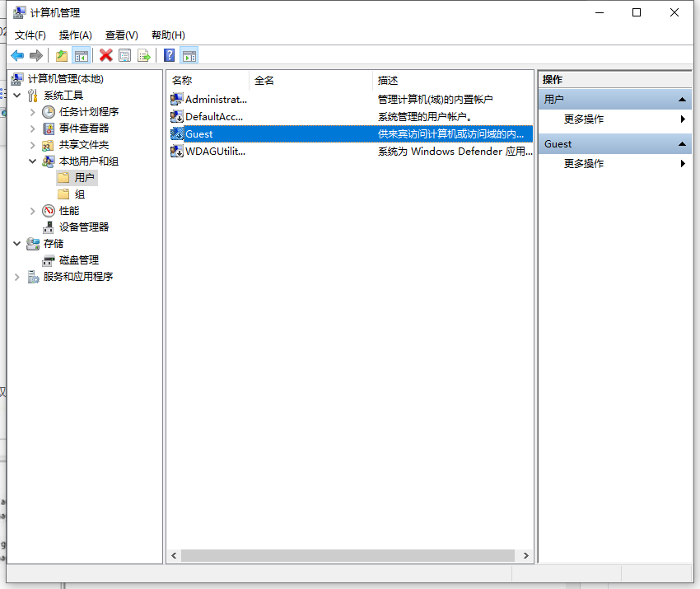Expand the 任务计划程序 tree node
700x589 pixels.
point(33,112)
